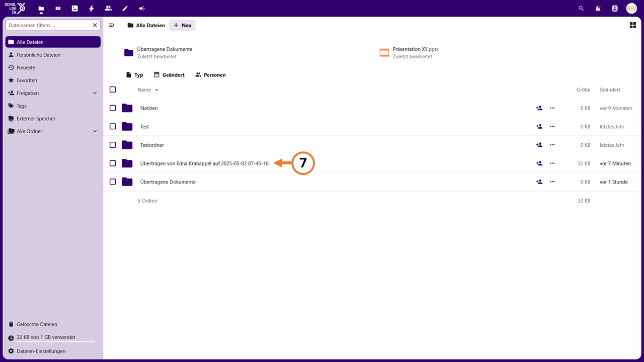The image size is (644, 362).
Task: Switch to grid view
Action: (633, 25)
